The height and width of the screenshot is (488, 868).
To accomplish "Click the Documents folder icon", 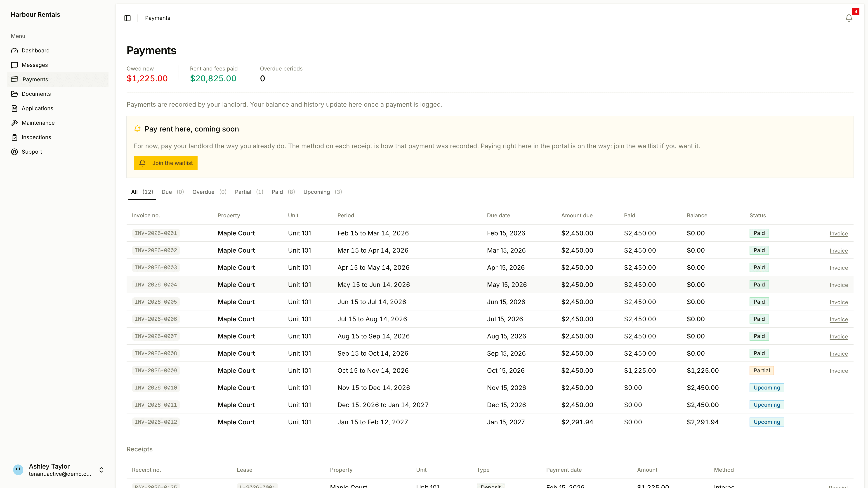I will (x=14, y=94).
